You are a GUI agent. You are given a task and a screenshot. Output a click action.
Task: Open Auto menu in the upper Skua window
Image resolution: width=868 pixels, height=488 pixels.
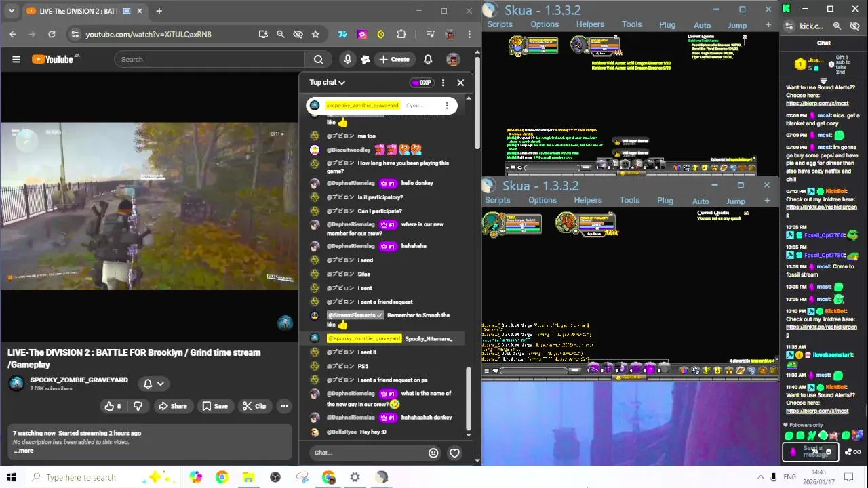coord(703,25)
